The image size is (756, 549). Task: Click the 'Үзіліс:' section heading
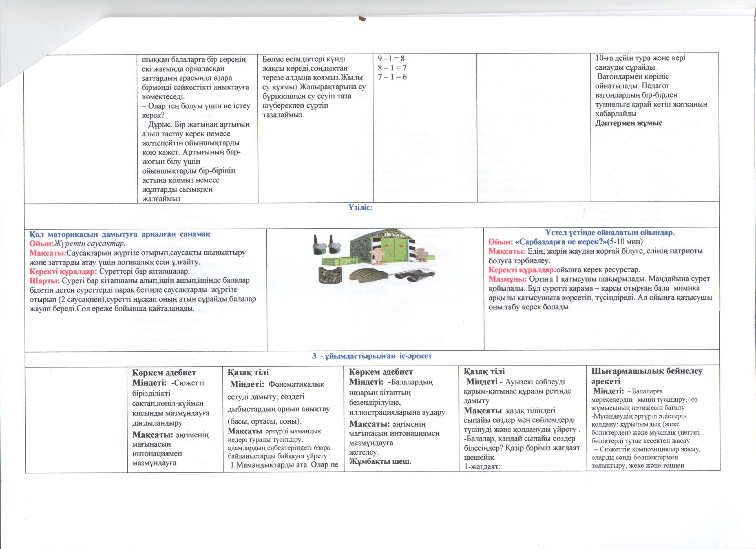pyautogui.click(x=360, y=208)
